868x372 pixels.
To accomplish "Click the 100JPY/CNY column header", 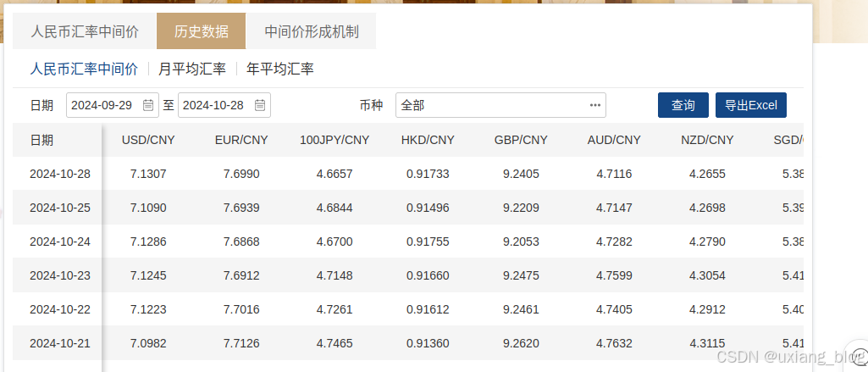I will (334, 140).
